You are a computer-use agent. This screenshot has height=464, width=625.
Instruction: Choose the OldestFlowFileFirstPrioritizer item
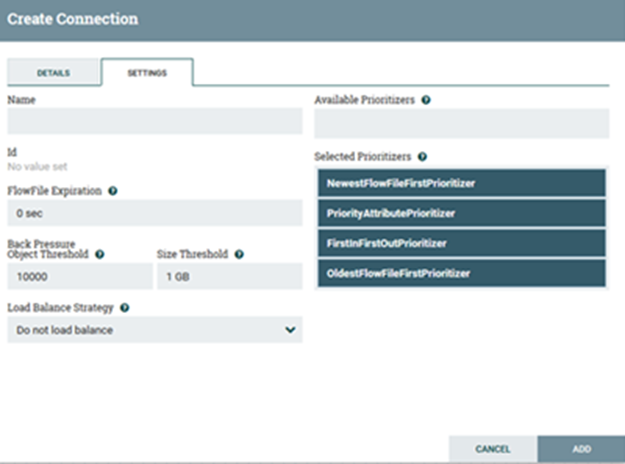461,273
